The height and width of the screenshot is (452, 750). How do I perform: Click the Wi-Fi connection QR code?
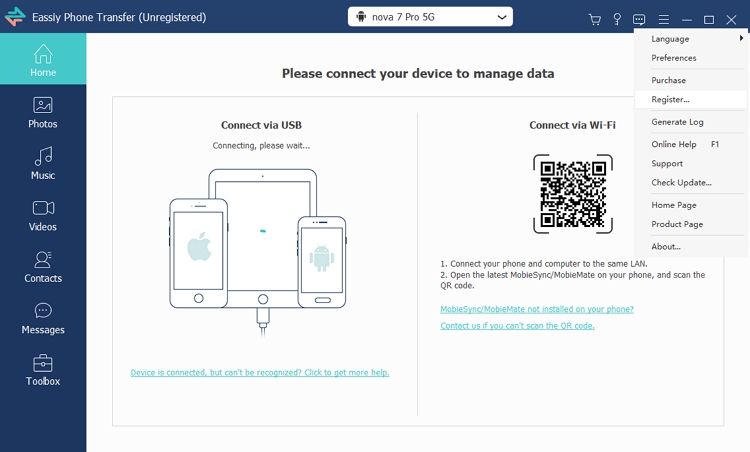573,194
